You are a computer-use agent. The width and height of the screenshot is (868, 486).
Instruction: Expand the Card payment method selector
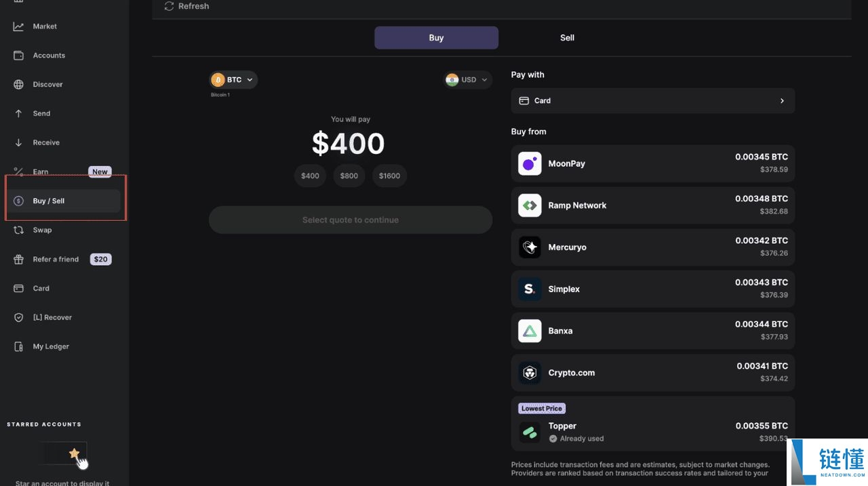(x=652, y=100)
